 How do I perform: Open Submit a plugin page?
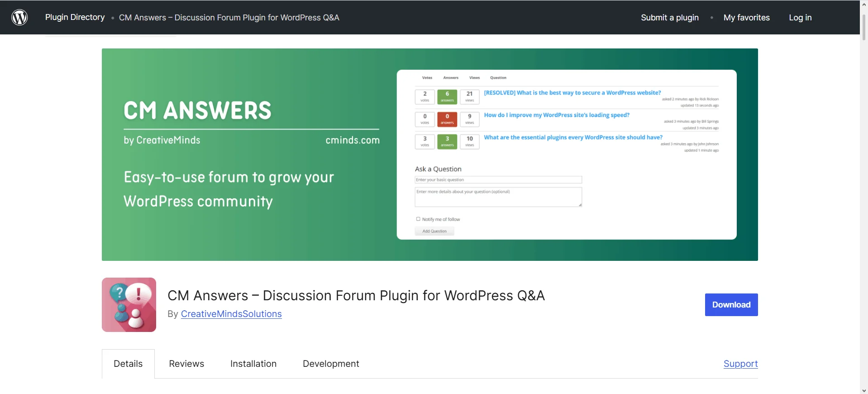pyautogui.click(x=669, y=18)
